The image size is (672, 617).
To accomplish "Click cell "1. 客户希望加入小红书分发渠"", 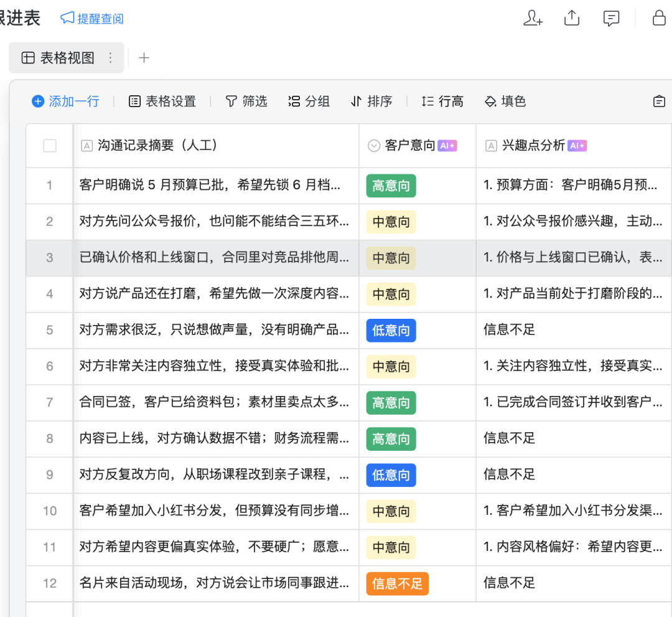I will point(574,511).
